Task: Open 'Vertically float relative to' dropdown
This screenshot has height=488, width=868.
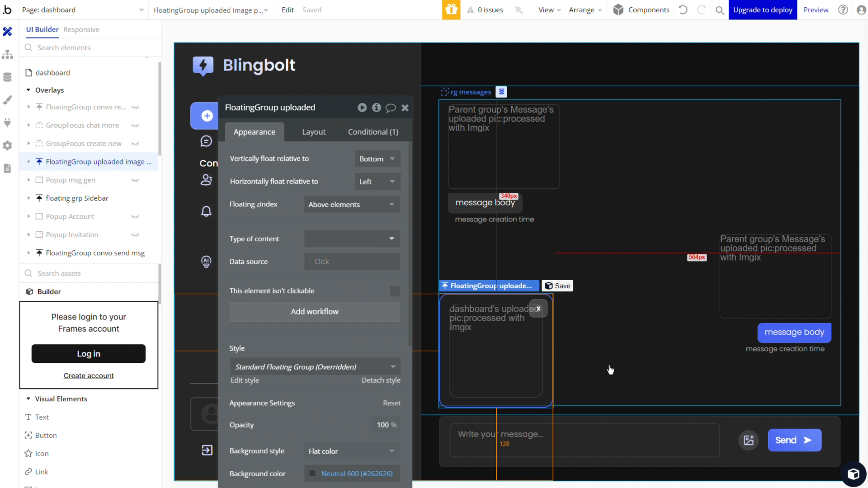Action: coord(377,159)
